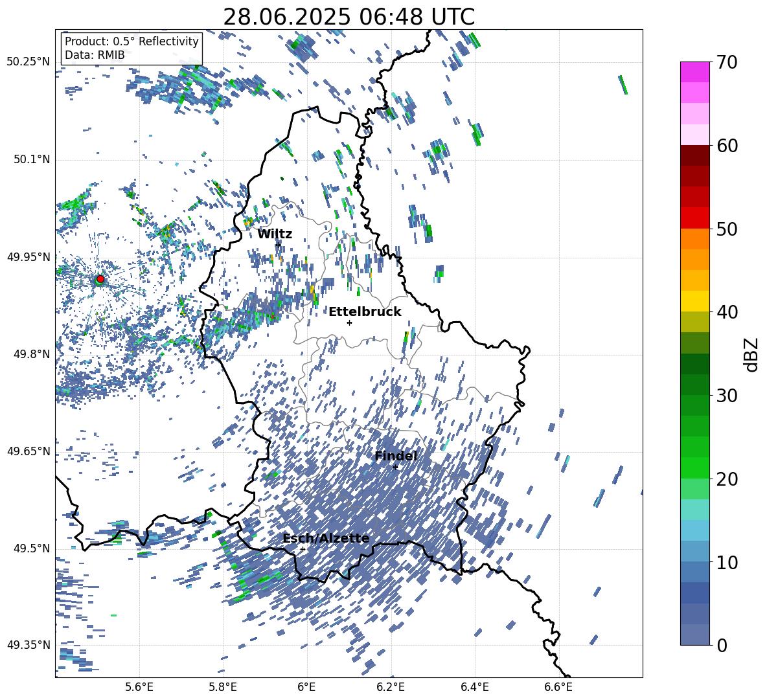Click the 49.65°N latitude label

click(29, 451)
